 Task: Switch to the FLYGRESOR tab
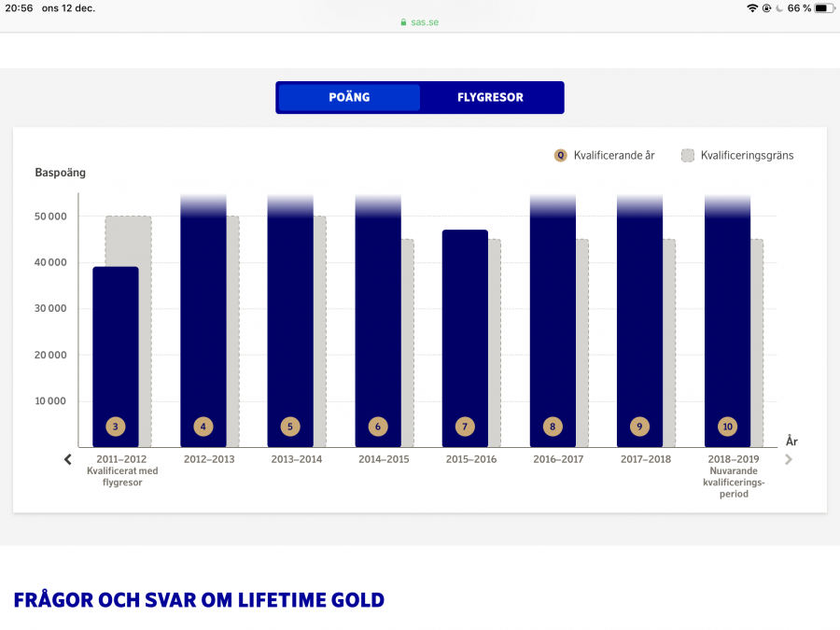[x=490, y=97]
